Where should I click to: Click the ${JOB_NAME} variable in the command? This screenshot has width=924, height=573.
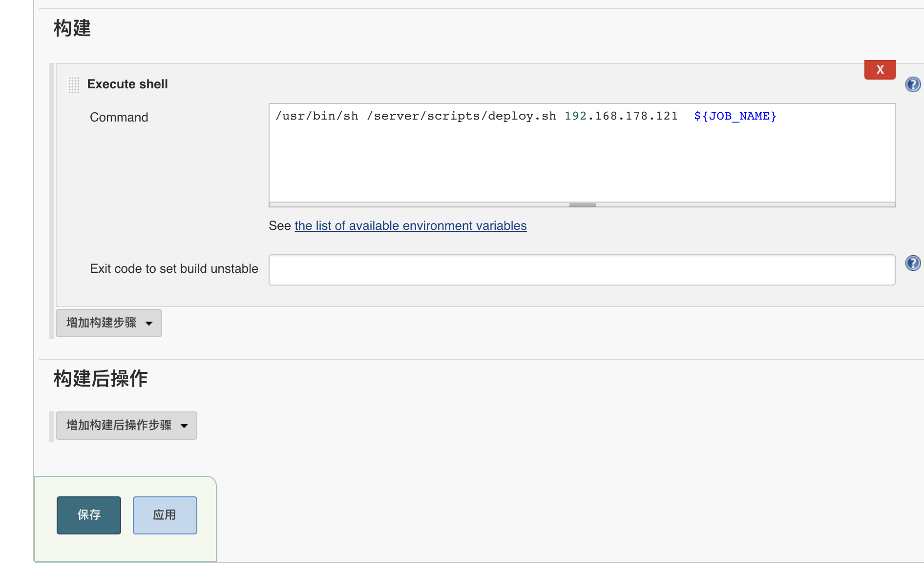click(x=735, y=116)
